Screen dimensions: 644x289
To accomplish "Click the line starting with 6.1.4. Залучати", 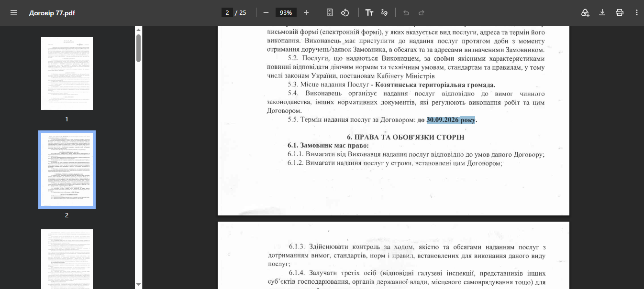I will pyautogui.click(x=417, y=273).
